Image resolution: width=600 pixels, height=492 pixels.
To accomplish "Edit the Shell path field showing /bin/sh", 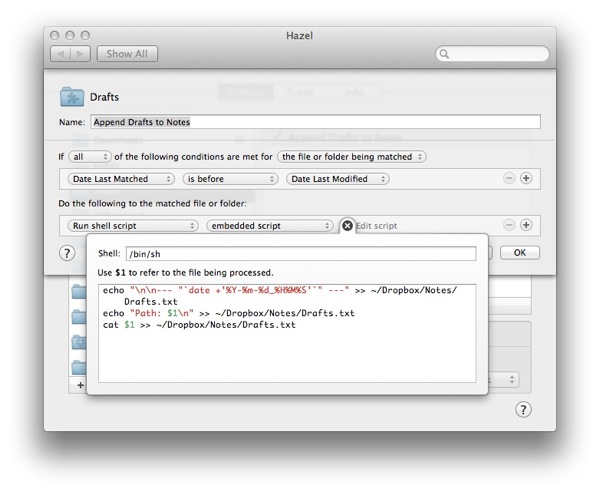I will point(301,254).
